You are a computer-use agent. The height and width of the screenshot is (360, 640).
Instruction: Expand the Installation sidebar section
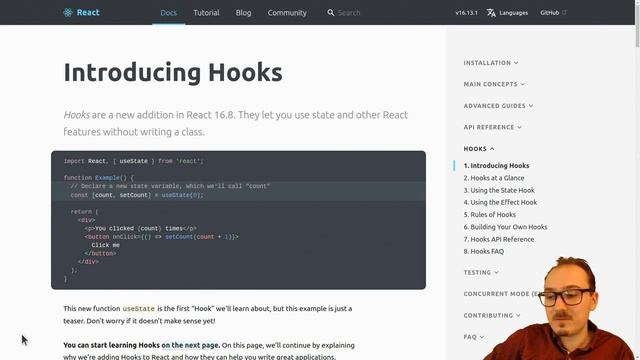point(491,63)
